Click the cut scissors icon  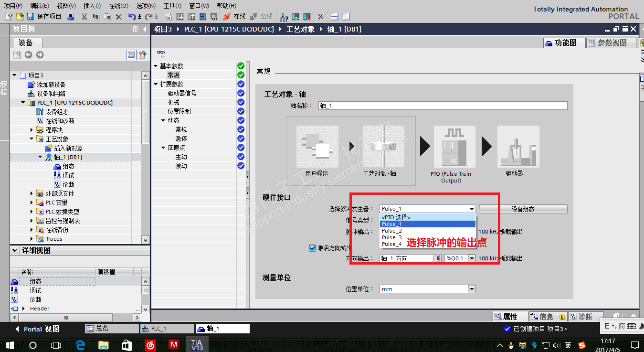click(x=84, y=17)
